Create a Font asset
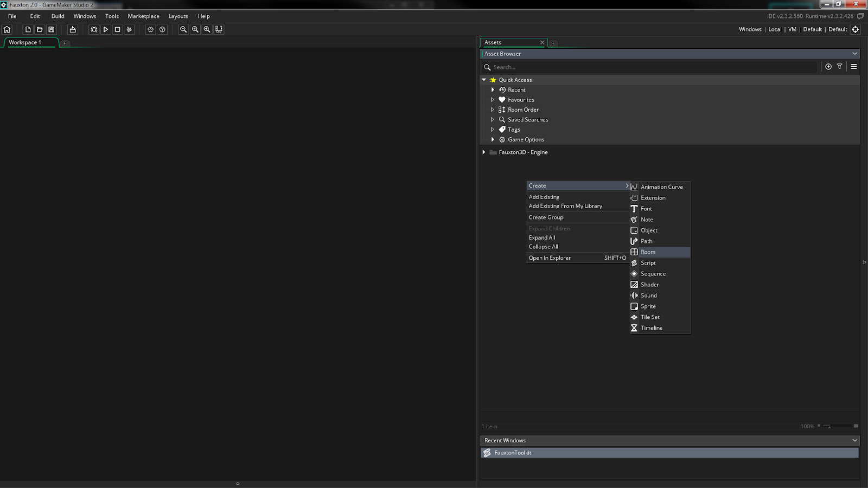This screenshot has height=488, width=868. (x=660, y=209)
